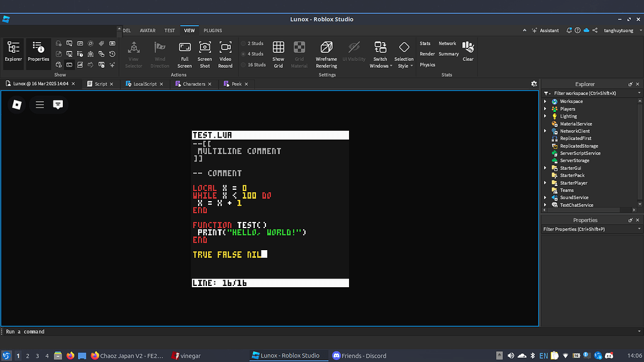Expand the Workspace tree node
Viewport: 644px width, 362px height.
click(x=545, y=101)
